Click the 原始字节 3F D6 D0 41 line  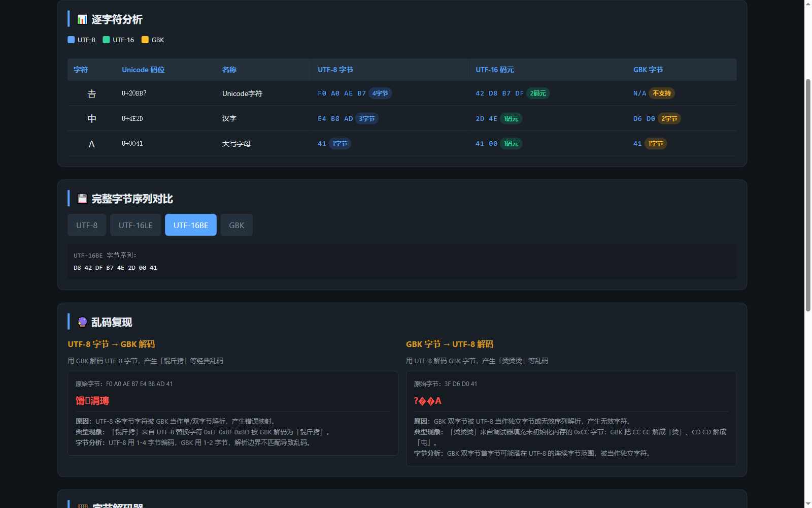pyautogui.click(x=446, y=384)
